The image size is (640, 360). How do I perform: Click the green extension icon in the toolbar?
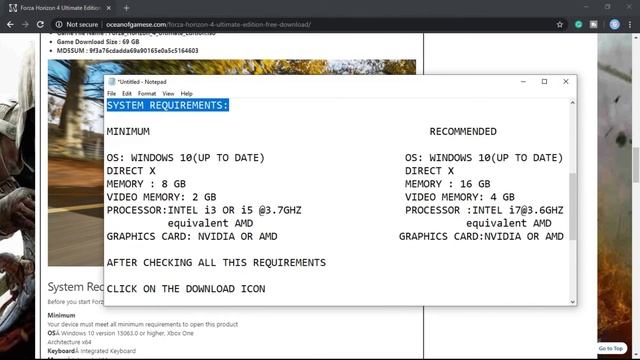578,24
